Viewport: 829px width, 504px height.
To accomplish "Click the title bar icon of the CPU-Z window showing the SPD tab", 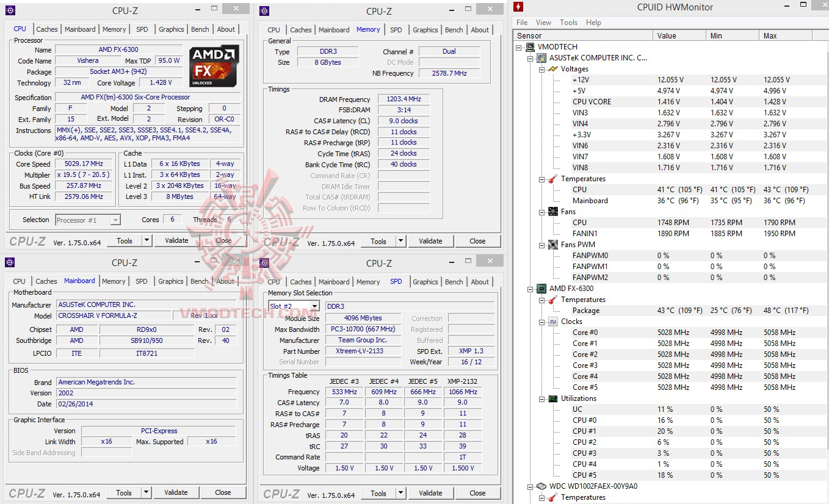I will click(264, 263).
